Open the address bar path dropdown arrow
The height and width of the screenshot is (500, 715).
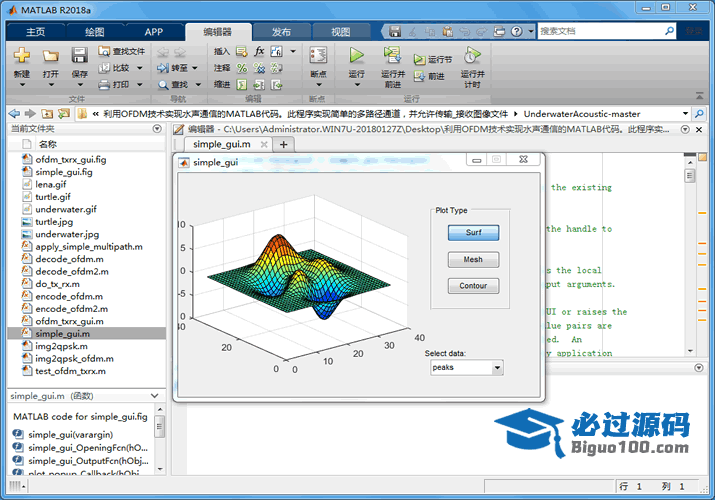click(685, 113)
